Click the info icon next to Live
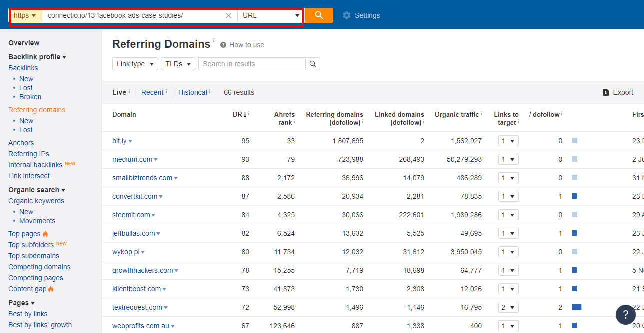This screenshot has height=333, width=644. point(129,91)
